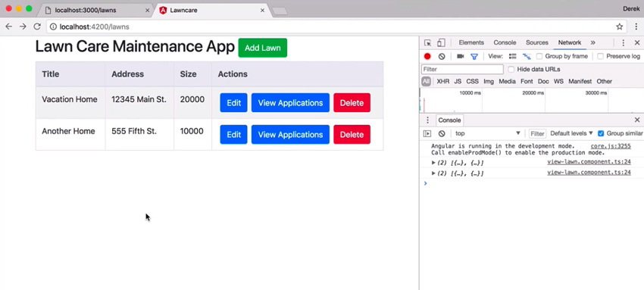Filter network requests by Manifest

(580, 82)
